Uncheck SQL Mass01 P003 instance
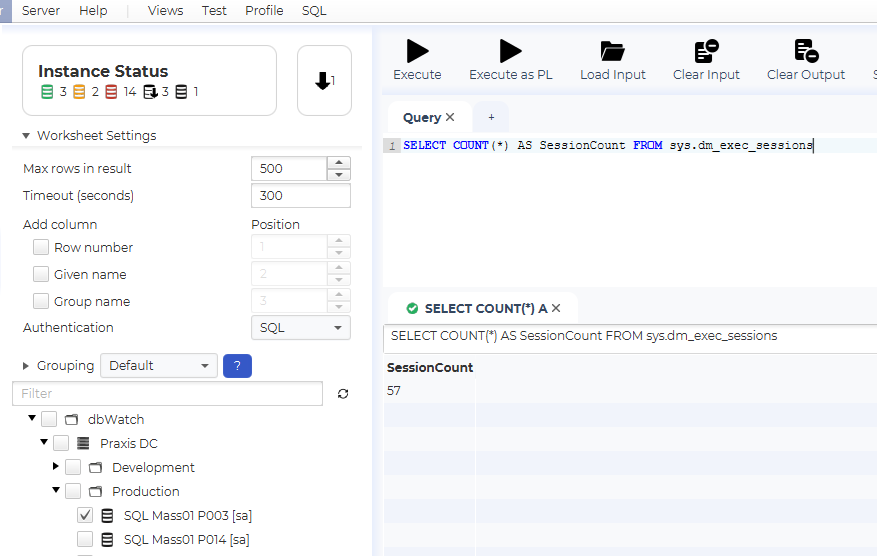Viewport: 877px width, 556px height. pos(85,516)
